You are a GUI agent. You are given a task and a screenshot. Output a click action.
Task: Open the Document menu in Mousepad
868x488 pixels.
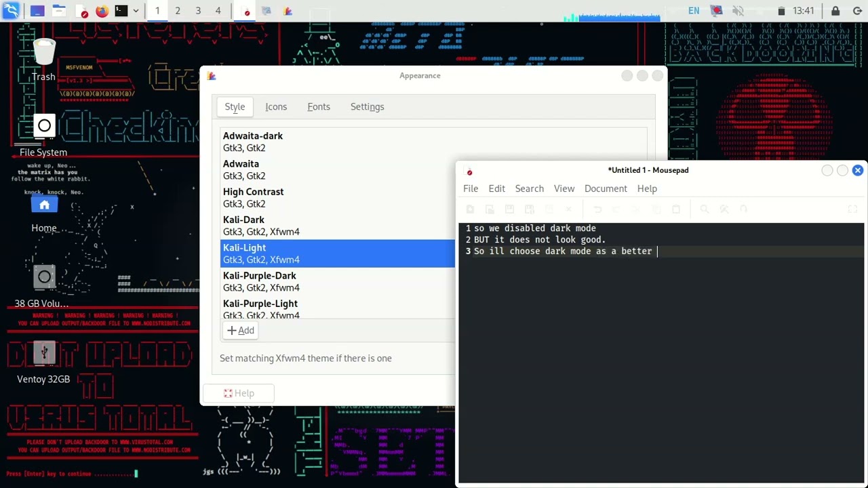click(x=606, y=188)
